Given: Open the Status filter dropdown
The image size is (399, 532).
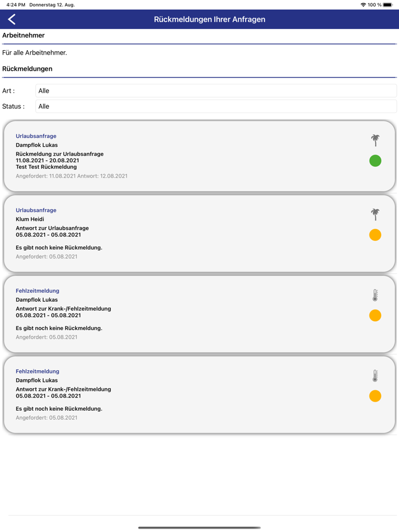Looking at the screenshot, I should [215, 107].
